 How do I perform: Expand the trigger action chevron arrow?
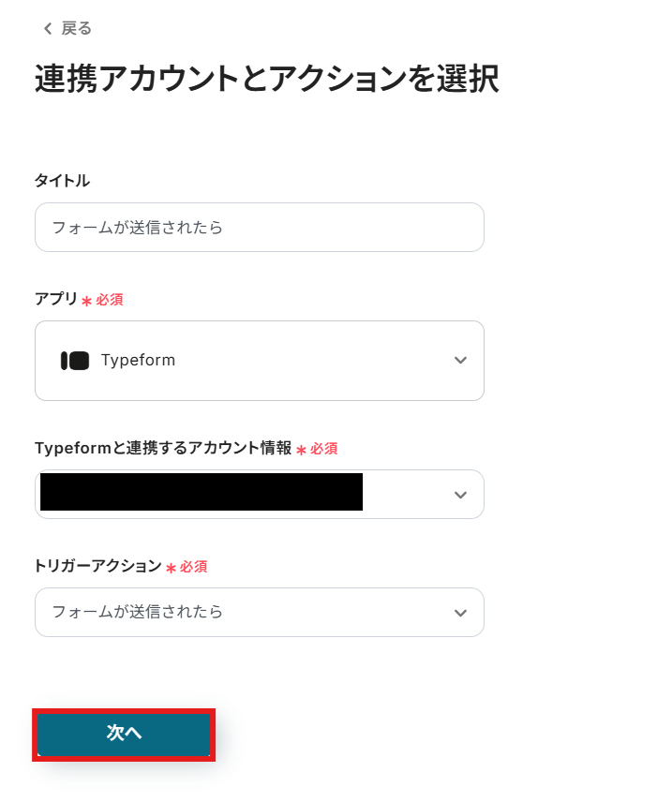tap(460, 613)
